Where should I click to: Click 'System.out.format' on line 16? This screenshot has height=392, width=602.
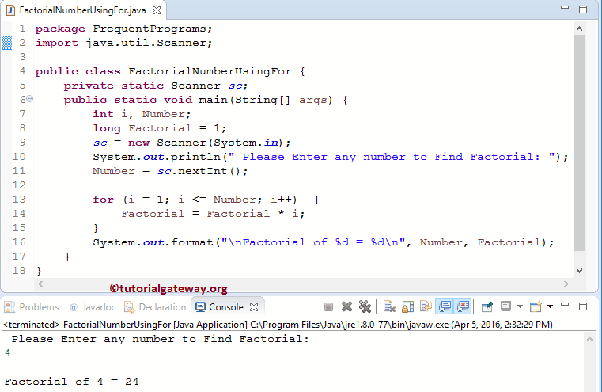click(153, 242)
